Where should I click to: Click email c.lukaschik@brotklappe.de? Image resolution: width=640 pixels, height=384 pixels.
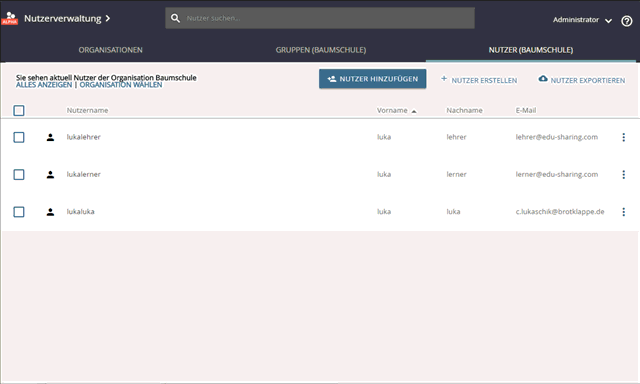point(560,211)
